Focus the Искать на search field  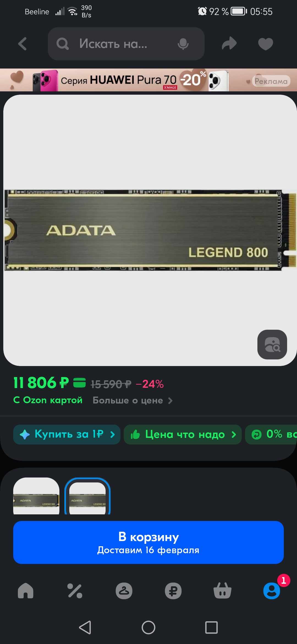126,44
